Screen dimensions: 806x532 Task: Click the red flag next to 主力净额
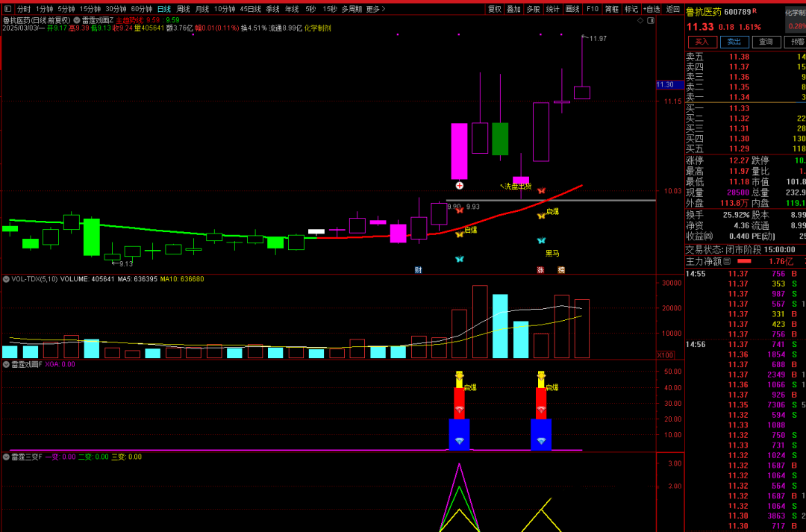[744, 261]
